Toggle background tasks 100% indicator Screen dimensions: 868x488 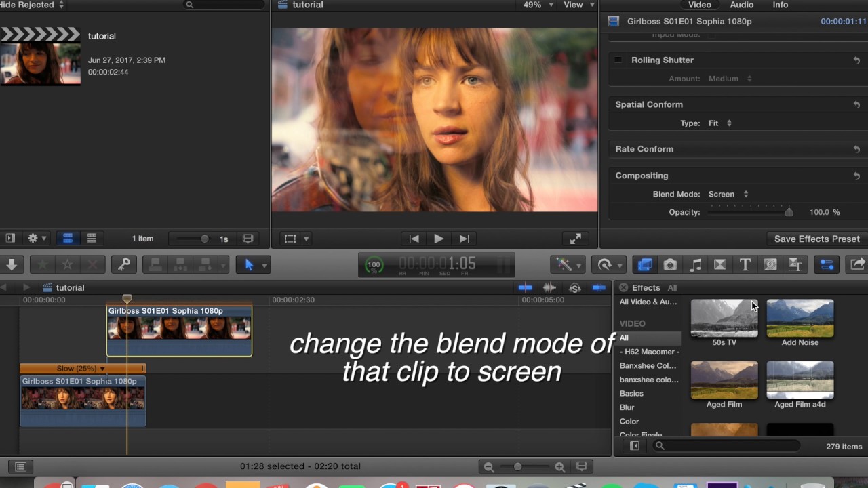click(x=374, y=265)
